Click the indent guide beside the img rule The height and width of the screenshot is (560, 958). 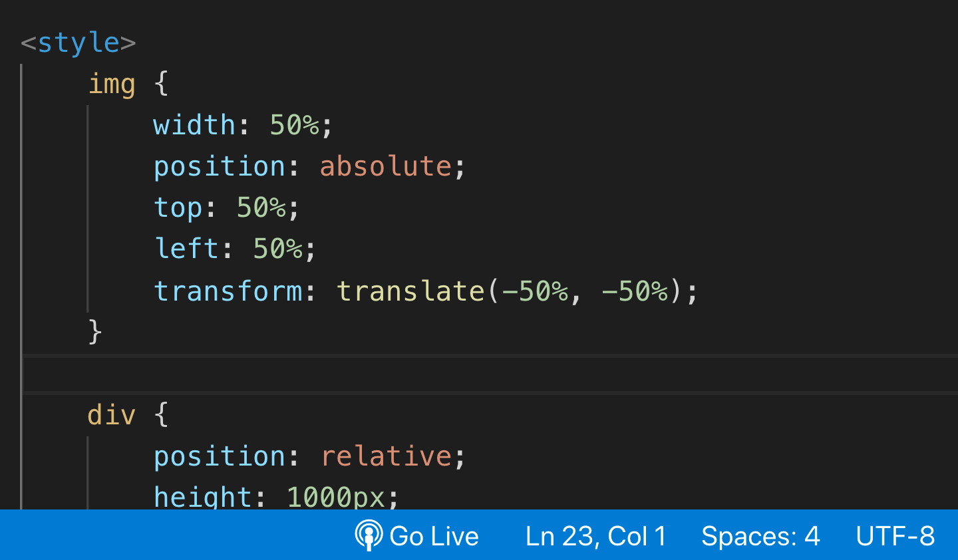coord(88,200)
